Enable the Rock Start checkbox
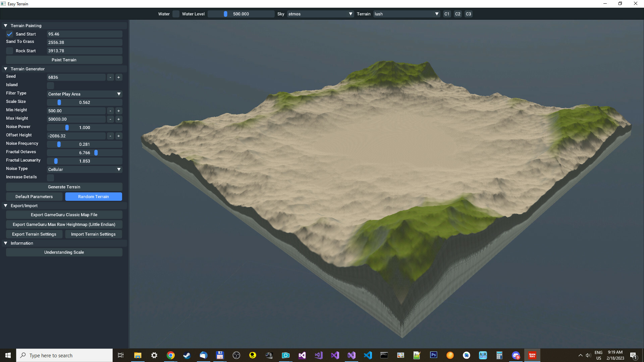Image resolution: width=644 pixels, height=362 pixels. coord(9,51)
